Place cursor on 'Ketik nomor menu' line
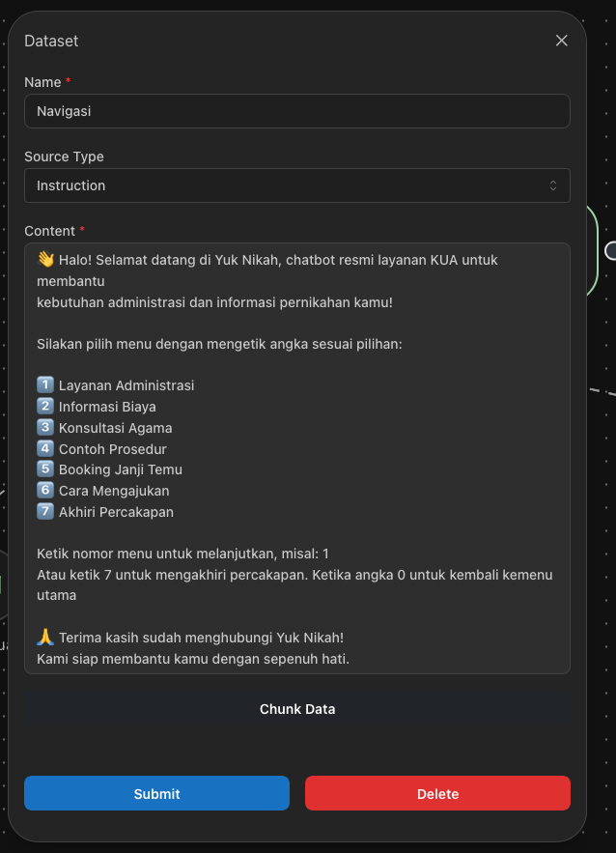Viewport: 616px width, 853px height. point(182,554)
